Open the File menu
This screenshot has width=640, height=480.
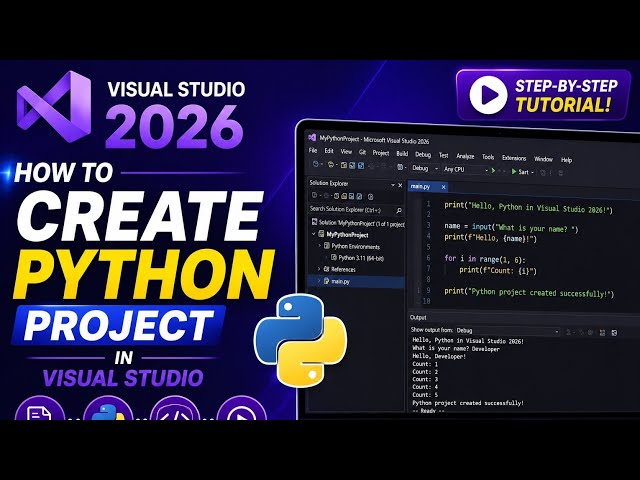[313, 151]
